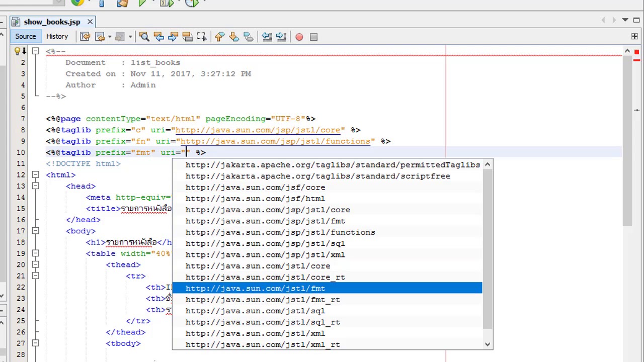
Task: Collapse the thead fold at line 20
Action: point(35,264)
